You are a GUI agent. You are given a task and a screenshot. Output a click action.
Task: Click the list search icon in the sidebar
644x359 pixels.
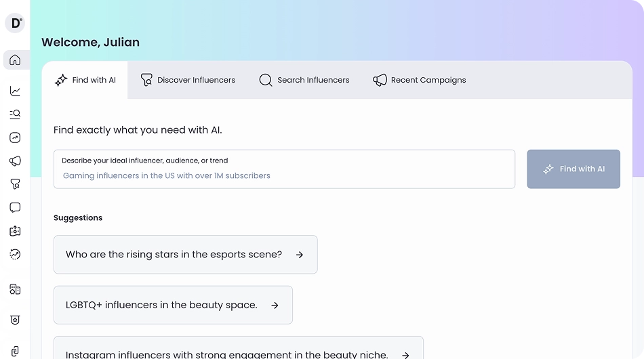pyautogui.click(x=15, y=114)
